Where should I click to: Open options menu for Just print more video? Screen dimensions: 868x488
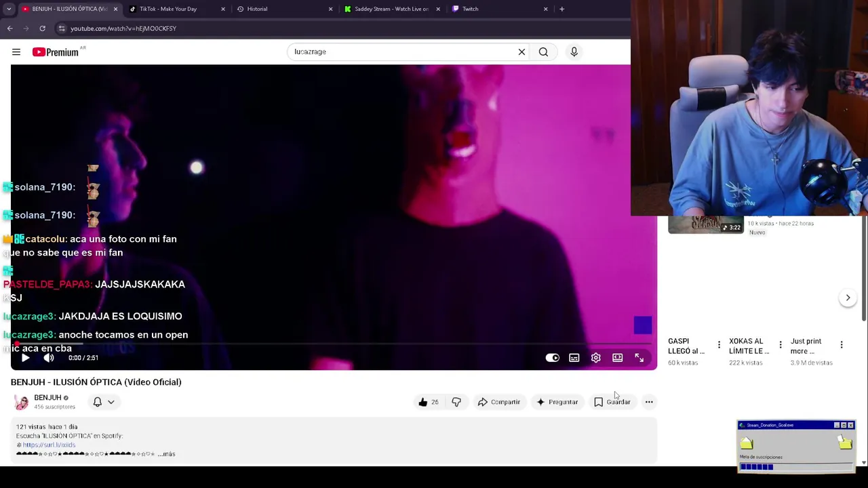[842, 345]
